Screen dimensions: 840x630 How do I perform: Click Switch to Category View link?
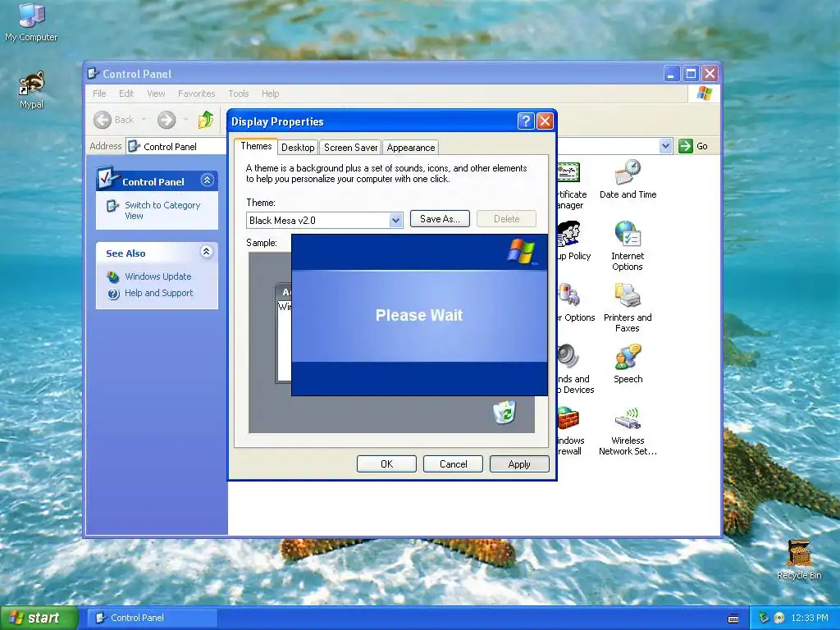(x=162, y=210)
